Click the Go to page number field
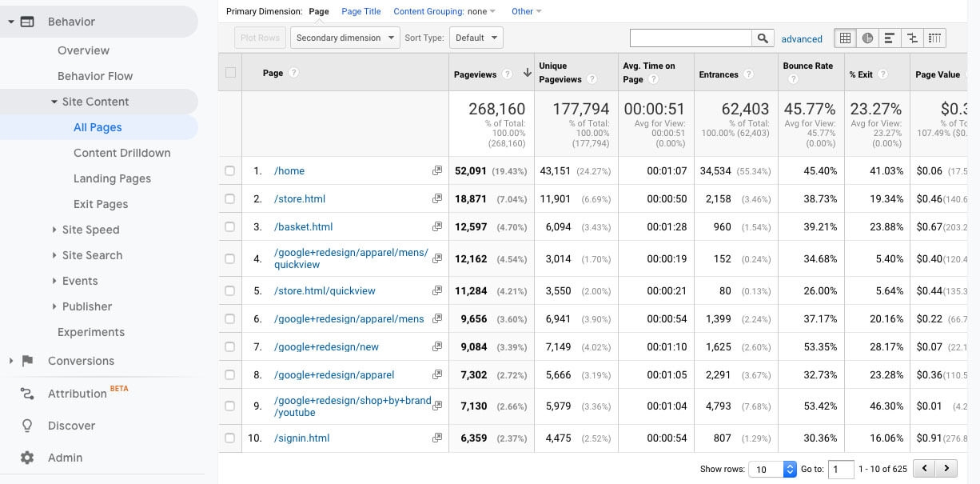The image size is (980, 484). pyautogui.click(x=841, y=470)
